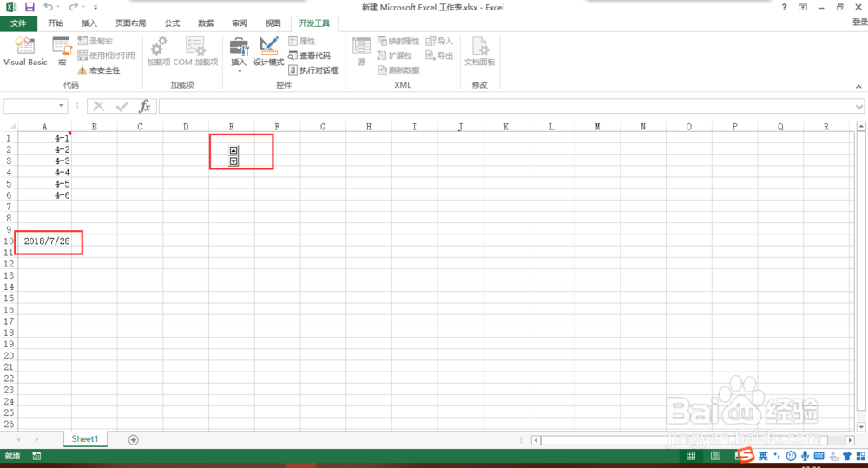Switch to the View tab
This screenshot has height=468, width=868.
click(273, 23)
